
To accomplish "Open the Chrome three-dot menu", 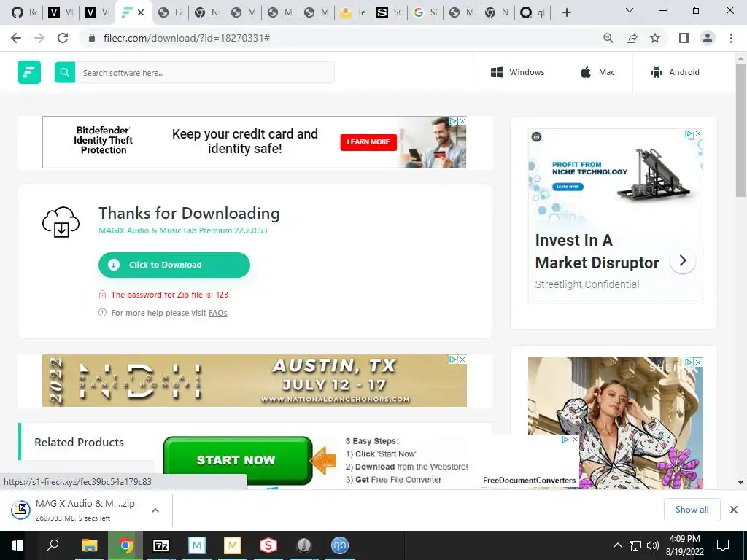I will [x=731, y=38].
